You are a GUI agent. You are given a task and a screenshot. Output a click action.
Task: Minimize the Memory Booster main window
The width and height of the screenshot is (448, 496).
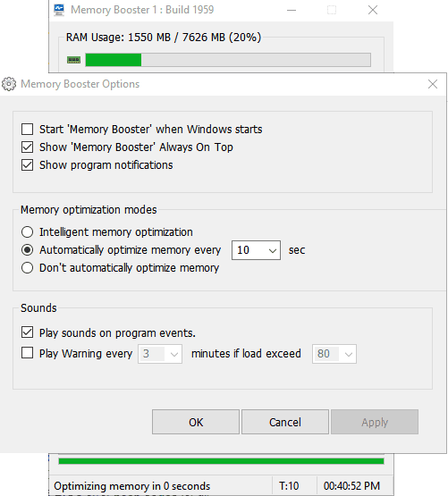tap(292, 10)
